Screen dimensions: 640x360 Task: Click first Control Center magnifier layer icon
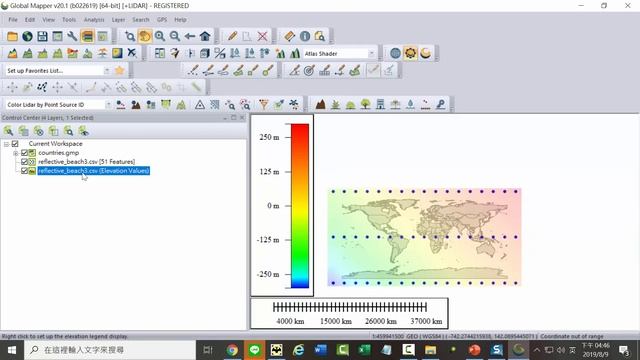[9, 131]
